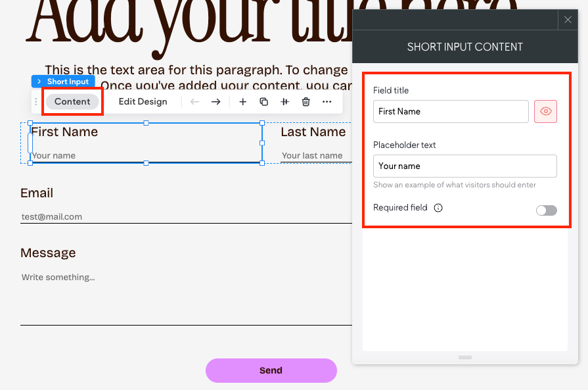Open the Content tab in the toolbar
588x390 pixels.
tap(72, 102)
